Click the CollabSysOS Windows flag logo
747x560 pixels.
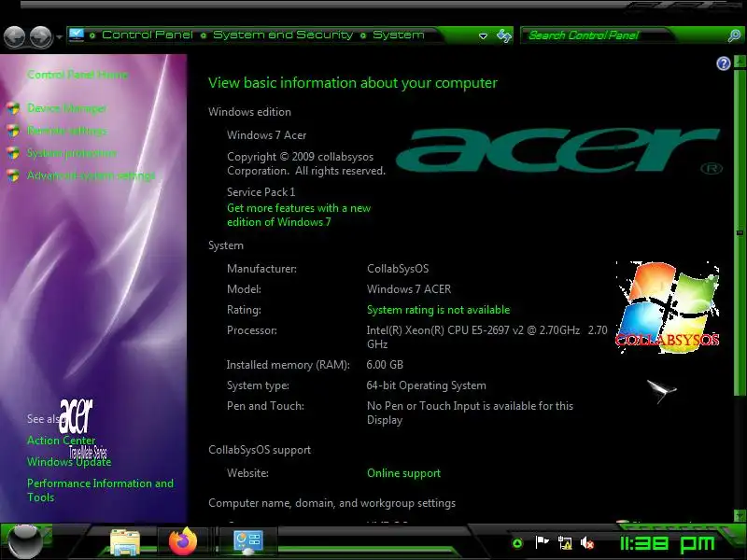[668, 307]
